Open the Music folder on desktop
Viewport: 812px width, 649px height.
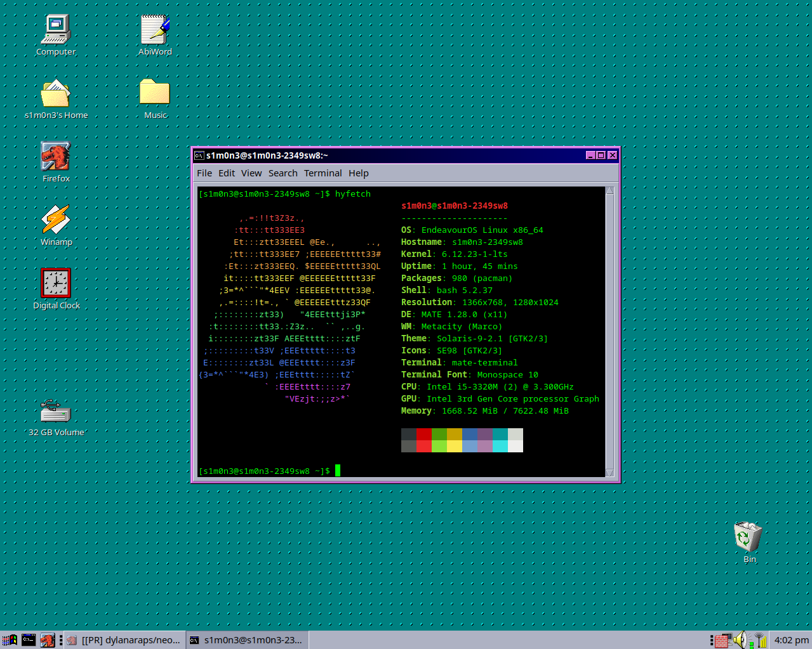coord(155,93)
